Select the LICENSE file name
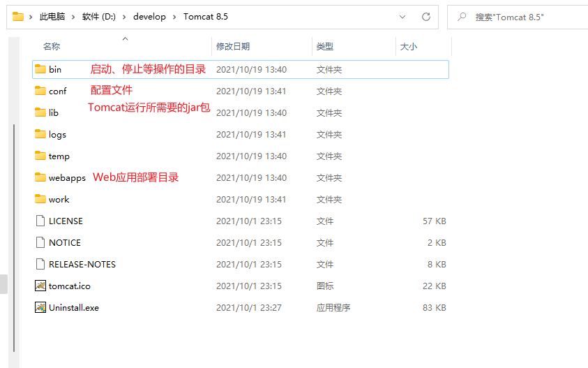588x368 pixels. 66,221
